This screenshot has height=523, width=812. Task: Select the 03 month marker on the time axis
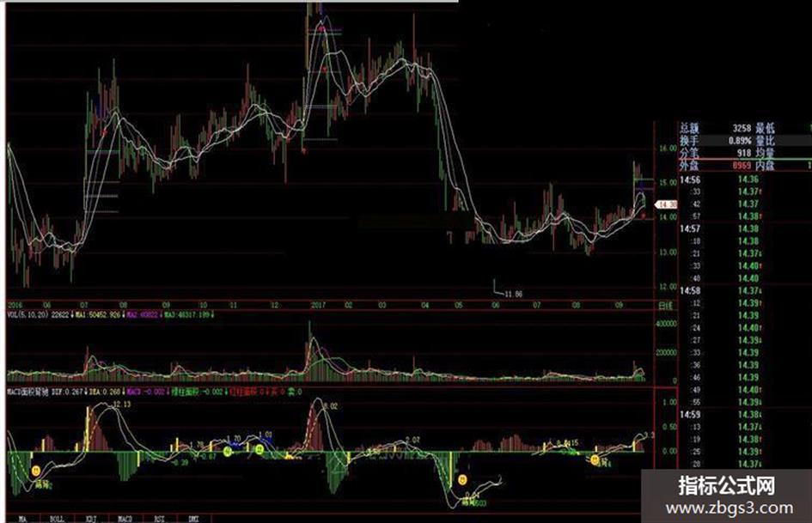point(382,305)
